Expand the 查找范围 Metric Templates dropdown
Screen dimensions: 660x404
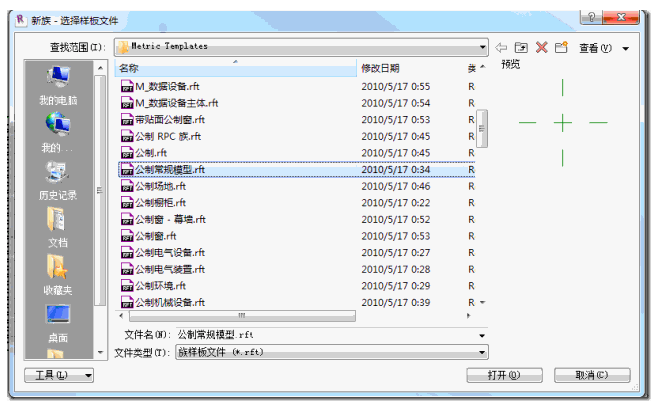pyautogui.click(x=482, y=47)
